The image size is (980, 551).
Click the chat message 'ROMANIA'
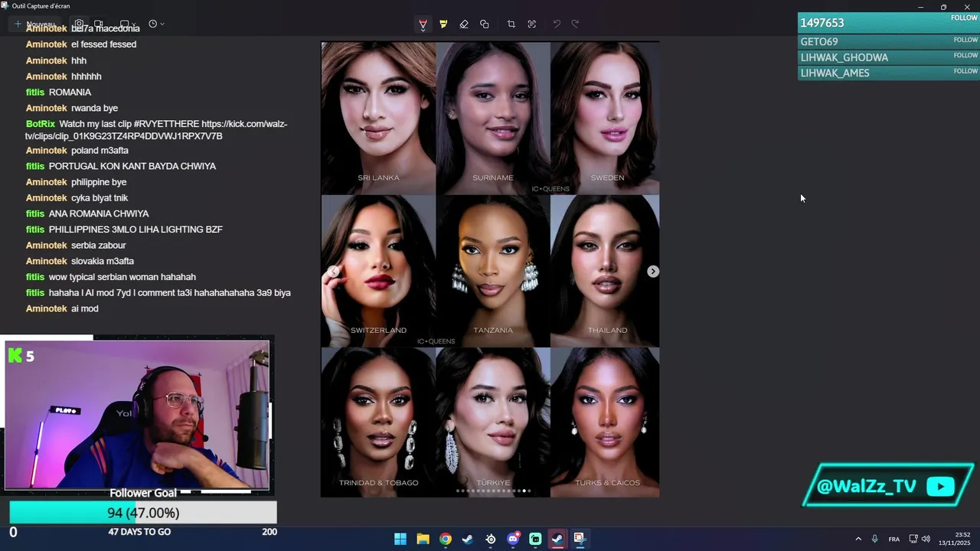tap(70, 93)
